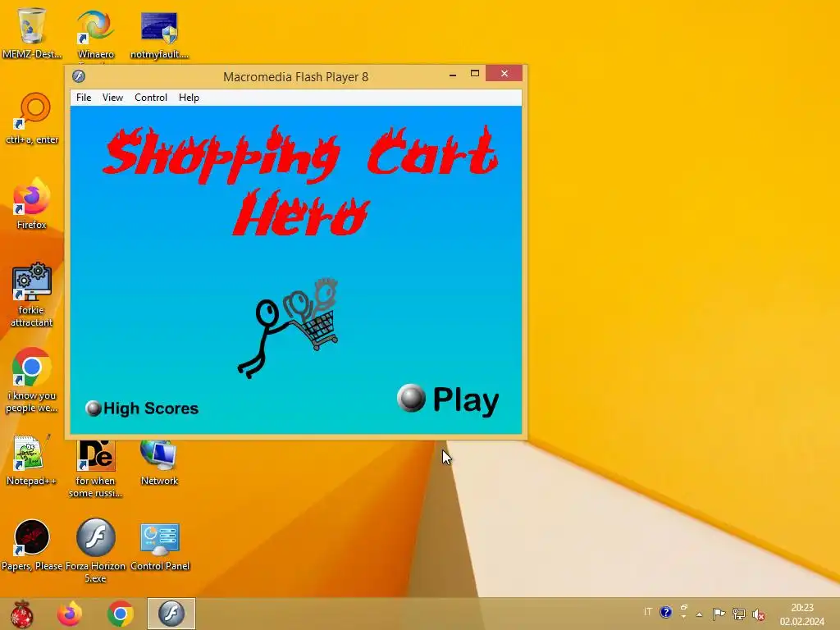
Task: Open Firefox from the taskbar
Action: [70, 614]
